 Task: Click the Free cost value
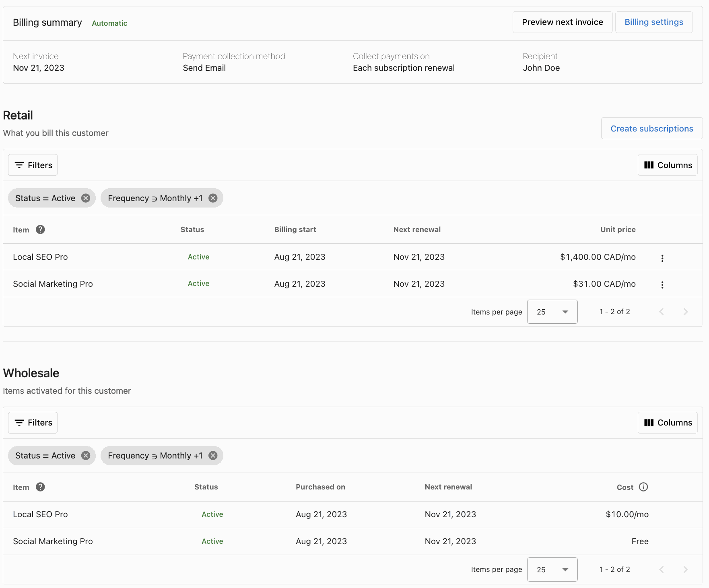pyautogui.click(x=640, y=541)
